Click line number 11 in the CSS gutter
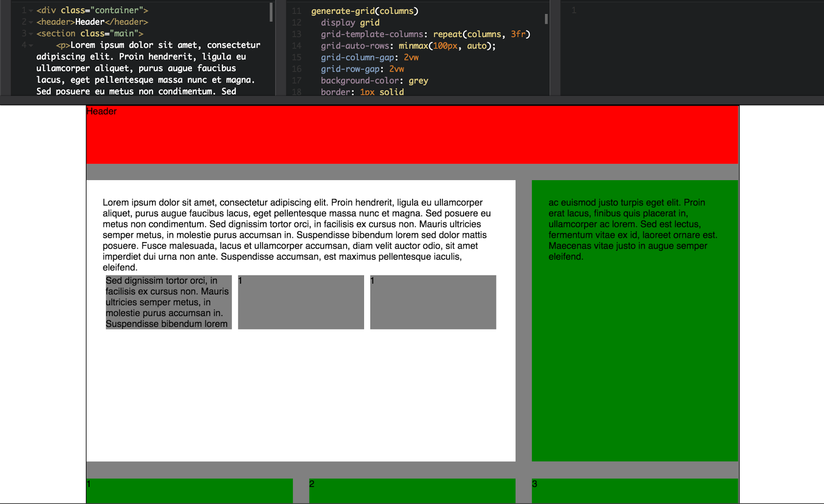The image size is (824, 504). [x=297, y=11]
